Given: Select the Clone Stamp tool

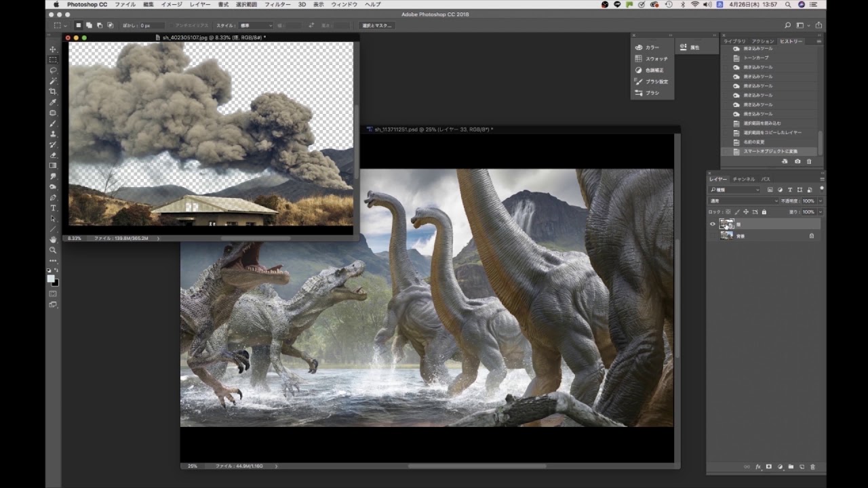Looking at the screenshot, I should 53,134.
